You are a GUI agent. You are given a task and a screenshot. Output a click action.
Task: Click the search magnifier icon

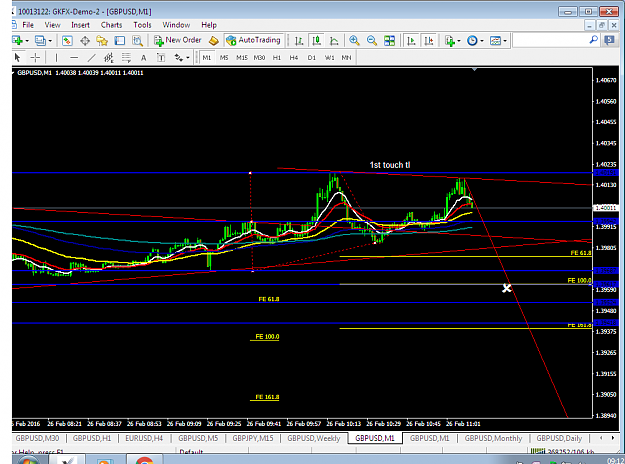594,39
